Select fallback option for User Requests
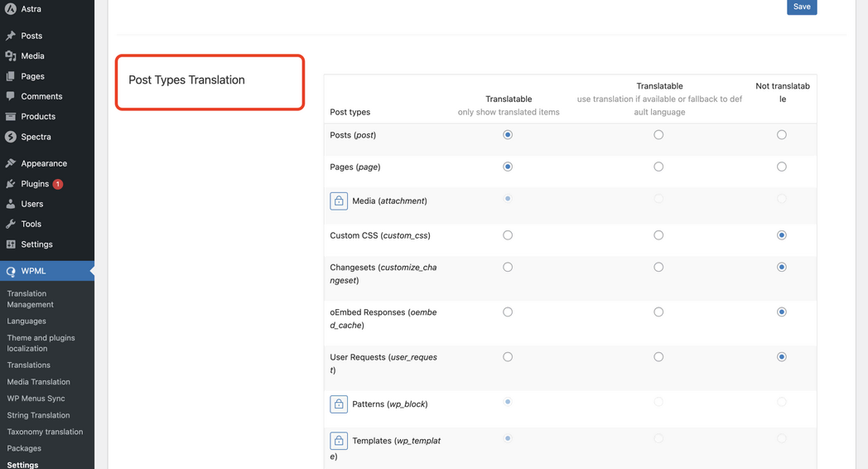This screenshot has width=868, height=469. 658,357
